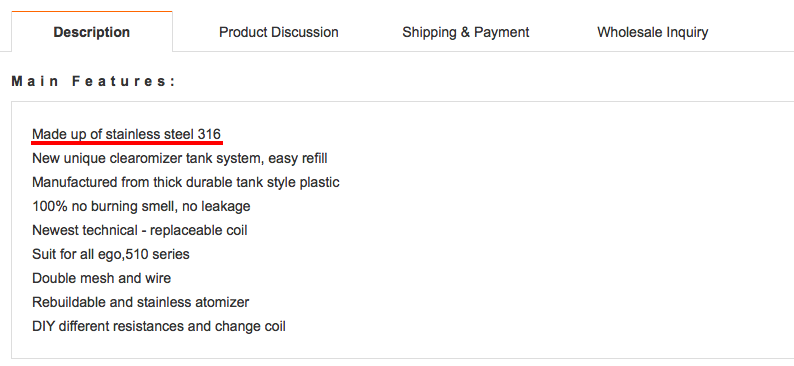This screenshot has width=794, height=366.
Task: Open the Description tab
Action: pos(92,32)
